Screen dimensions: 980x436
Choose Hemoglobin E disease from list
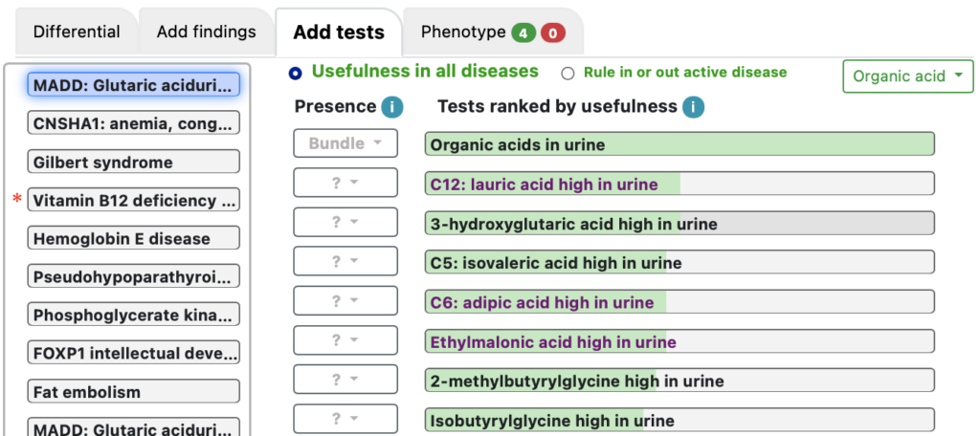[134, 239]
